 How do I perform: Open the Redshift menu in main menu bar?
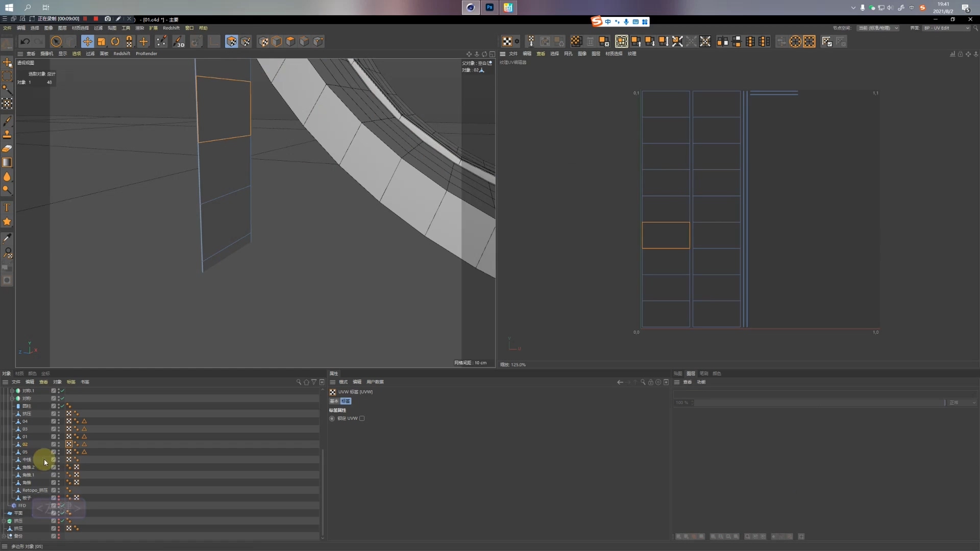tap(171, 28)
